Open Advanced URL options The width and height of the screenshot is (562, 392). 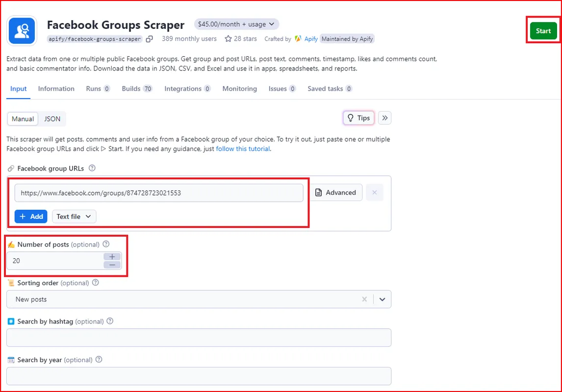coord(336,193)
